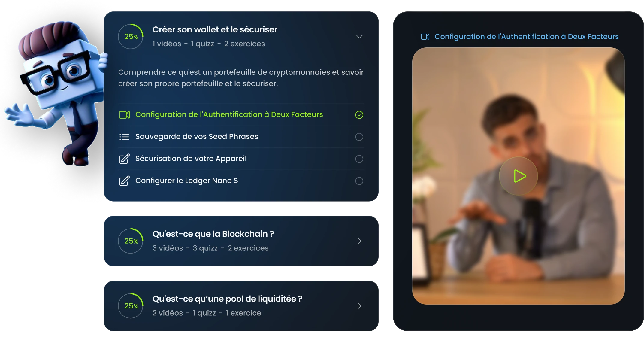Play the two-factor authentication video

pos(519,176)
